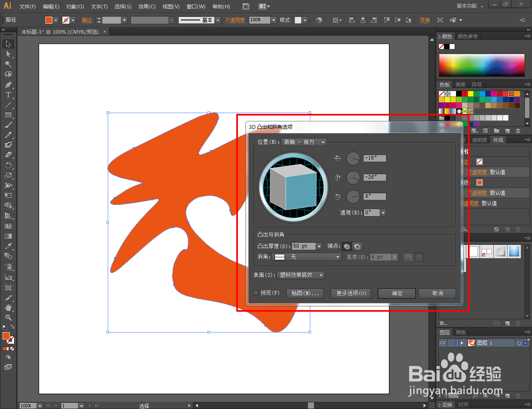Viewport: 532px width, 409px height.
Task: Select the Hand tool
Action: [x=8, y=308]
